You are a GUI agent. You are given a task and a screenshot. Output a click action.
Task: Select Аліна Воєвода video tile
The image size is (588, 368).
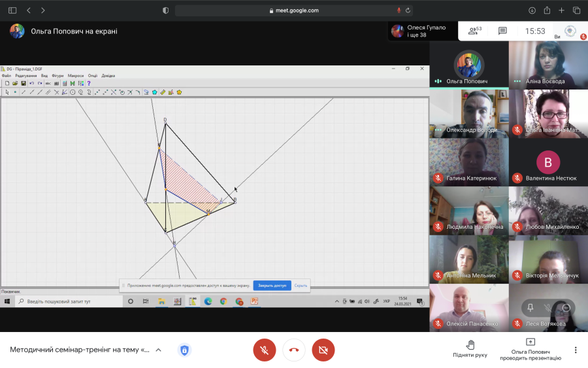[x=548, y=65]
